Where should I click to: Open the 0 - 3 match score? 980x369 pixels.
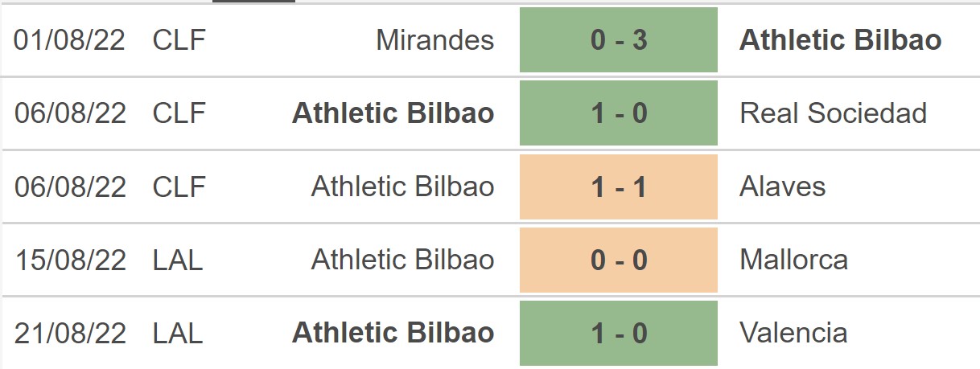coord(618,40)
